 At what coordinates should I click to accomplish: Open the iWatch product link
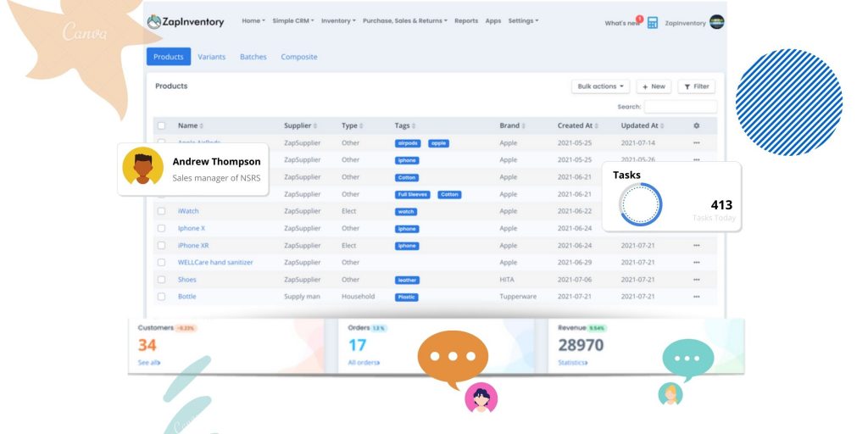[188, 211]
